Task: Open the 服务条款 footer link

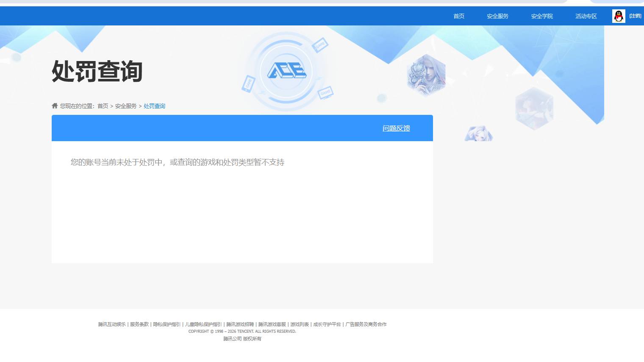Action: coord(139,324)
